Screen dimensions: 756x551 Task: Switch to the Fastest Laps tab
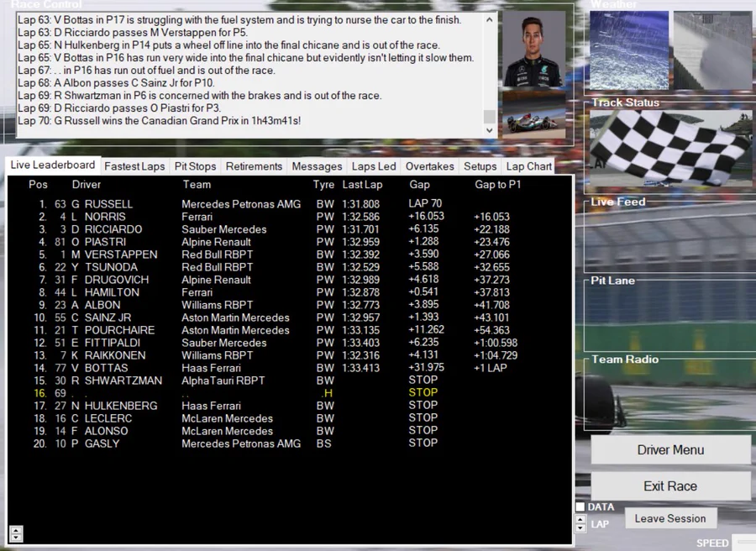tap(134, 166)
